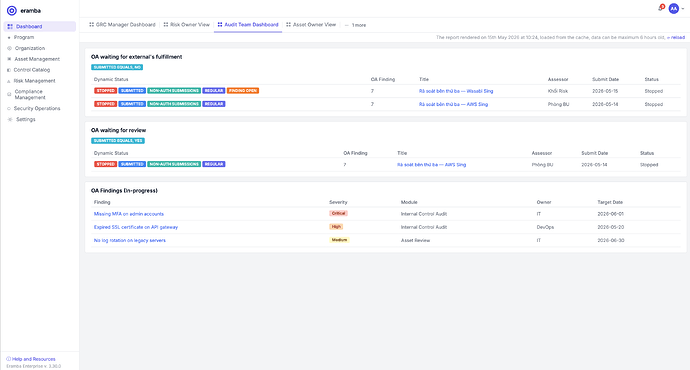
Task: Click the 'Asset Review' module cell
Action: tap(415, 240)
